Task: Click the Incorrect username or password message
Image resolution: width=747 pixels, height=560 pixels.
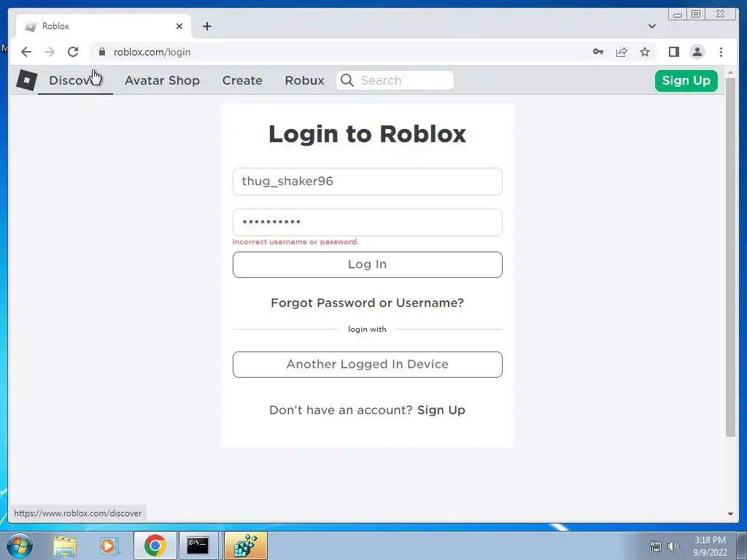Action: click(295, 242)
